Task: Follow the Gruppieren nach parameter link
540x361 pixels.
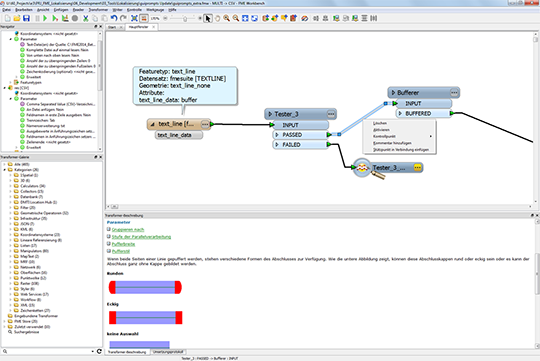Action: click(x=128, y=230)
